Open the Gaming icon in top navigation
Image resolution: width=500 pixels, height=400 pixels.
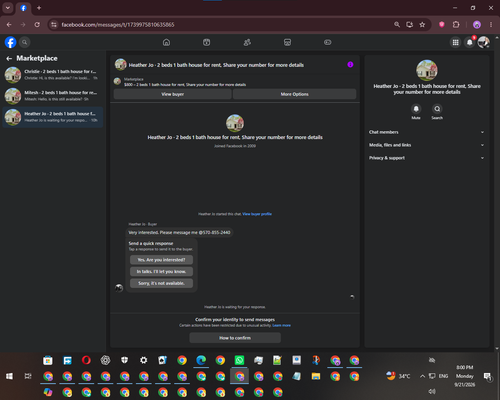[x=328, y=42]
